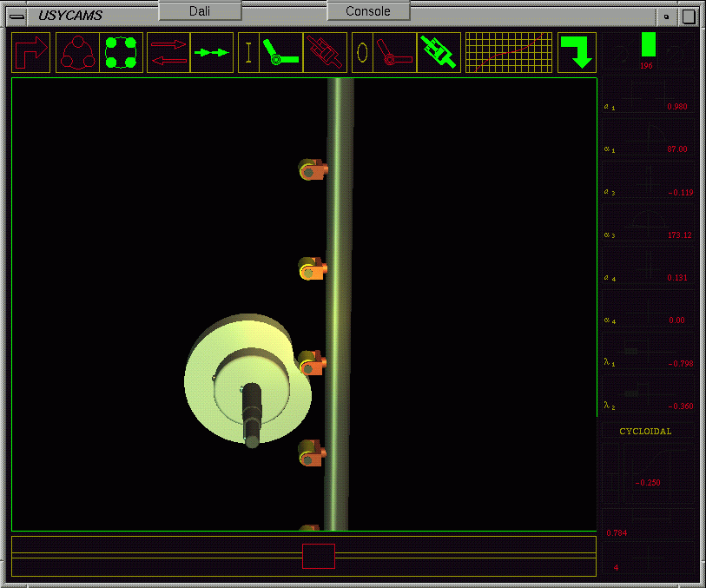Click the green double-arrow icon
This screenshot has width=706, height=588.
pyautogui.click(x=211, y=53)
